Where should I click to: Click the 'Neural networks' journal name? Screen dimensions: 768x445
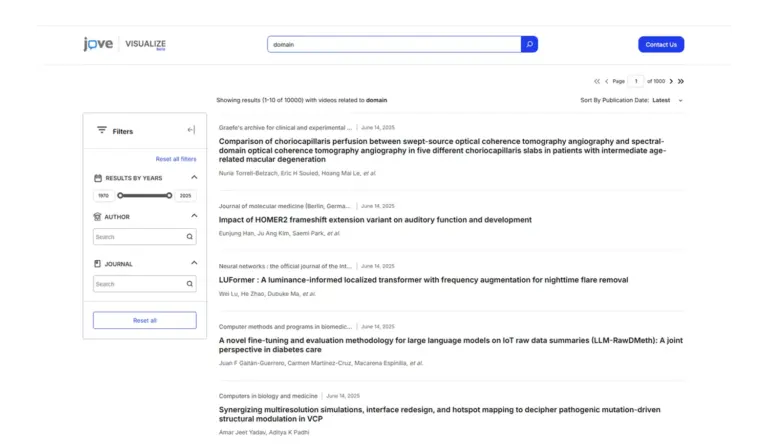point(285,266)
